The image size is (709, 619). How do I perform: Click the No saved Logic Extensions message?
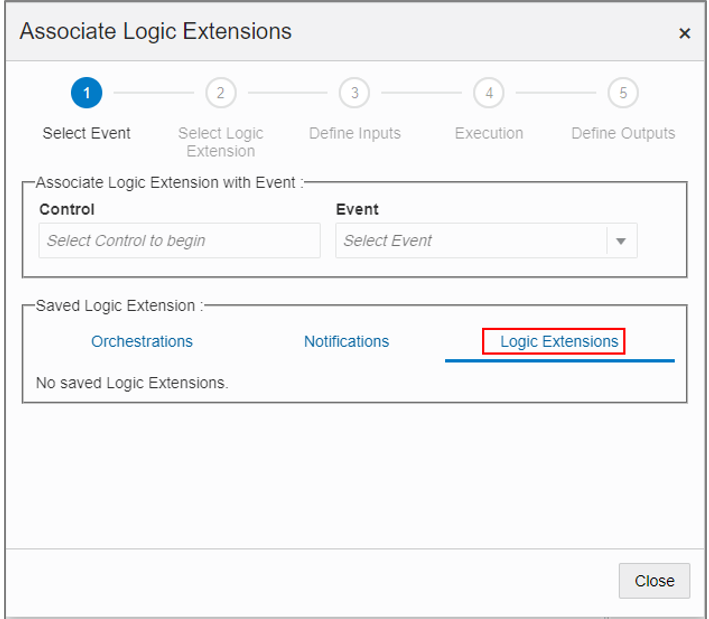pos(132,383)
